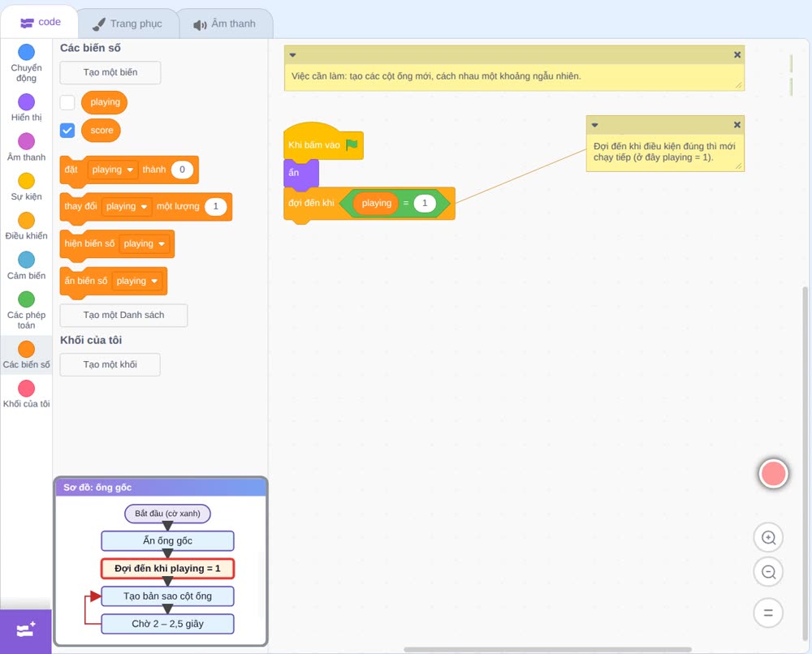The image size is (812, 654).
Task: Open the Sự kiện block category
Action: pos(27,187)
